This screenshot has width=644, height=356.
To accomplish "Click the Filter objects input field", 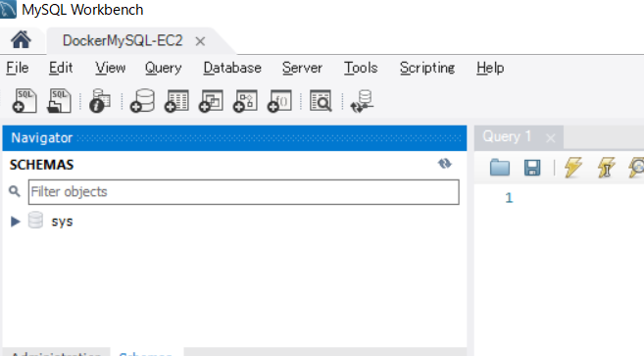I will tap(243, 192).
